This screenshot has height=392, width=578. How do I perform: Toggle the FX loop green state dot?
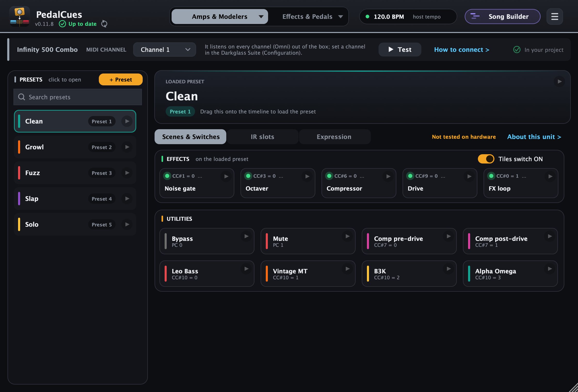click(x=491, y=176)
